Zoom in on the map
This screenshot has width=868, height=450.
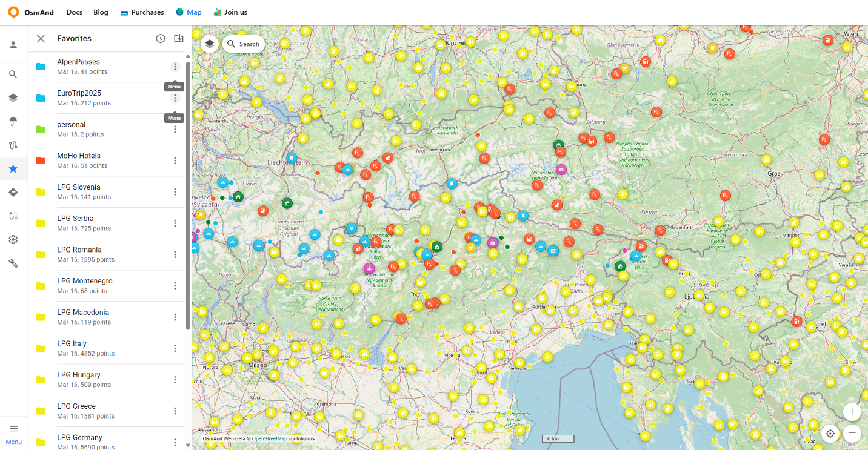852,411
